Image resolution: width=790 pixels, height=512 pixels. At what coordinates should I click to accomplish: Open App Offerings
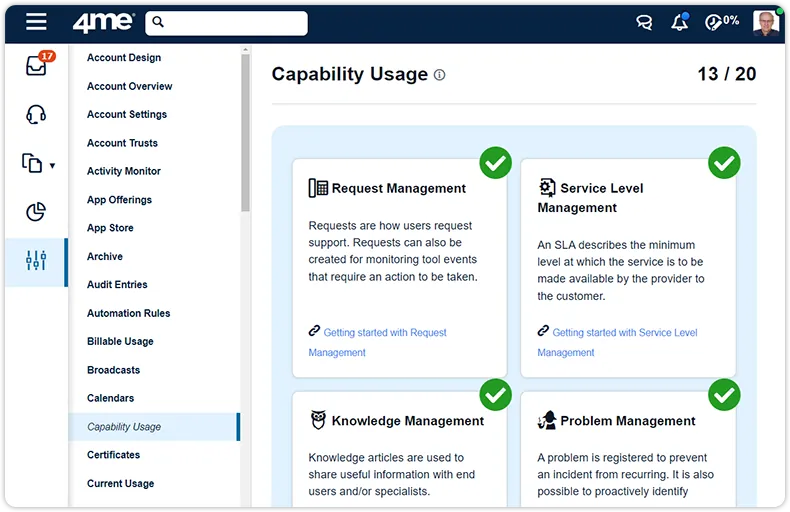(x=119, y=200)
